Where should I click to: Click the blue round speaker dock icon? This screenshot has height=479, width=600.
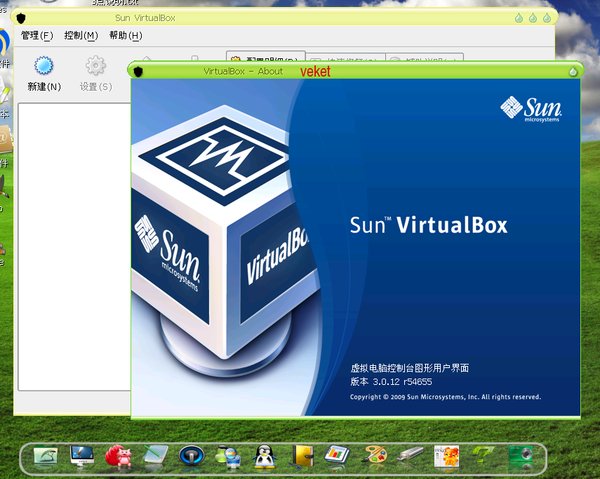point(192,456)
